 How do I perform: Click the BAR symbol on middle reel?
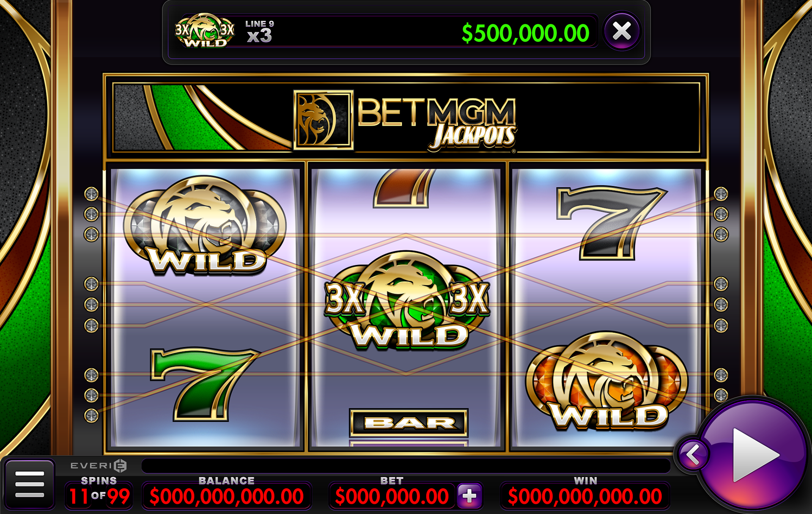click(409, 422)
